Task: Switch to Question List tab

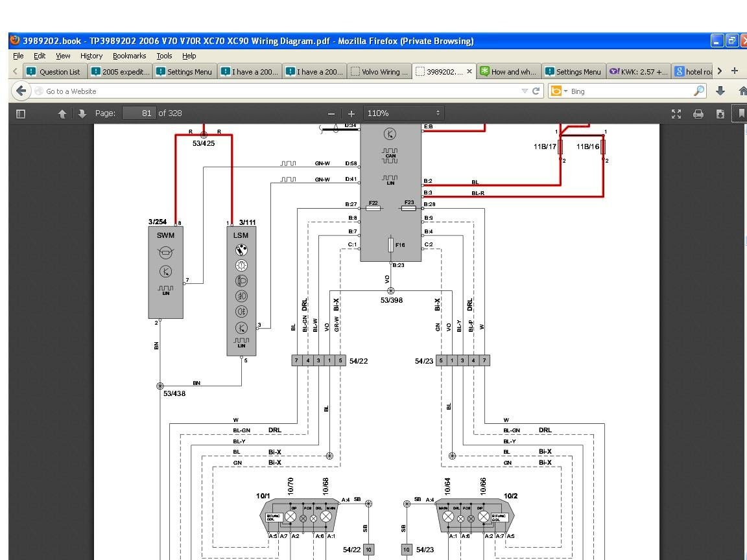Action: click(54, 71)
